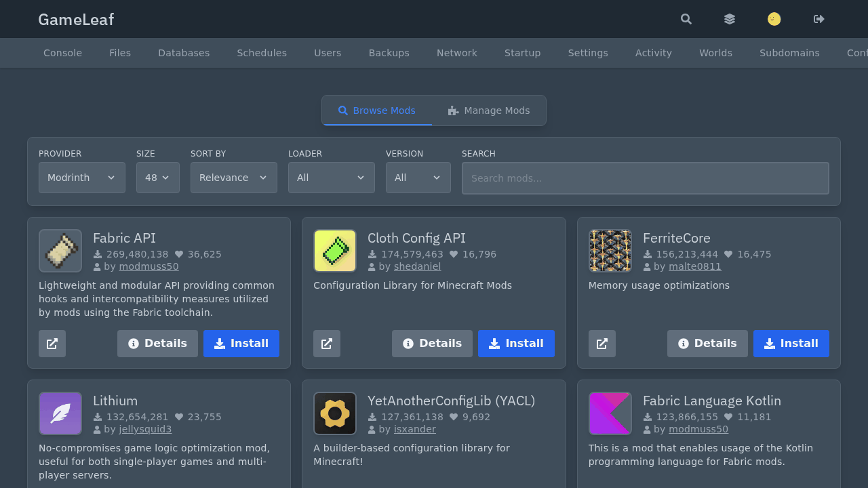Click the Fabric API mod thumbnail

[x=60, y=251]
